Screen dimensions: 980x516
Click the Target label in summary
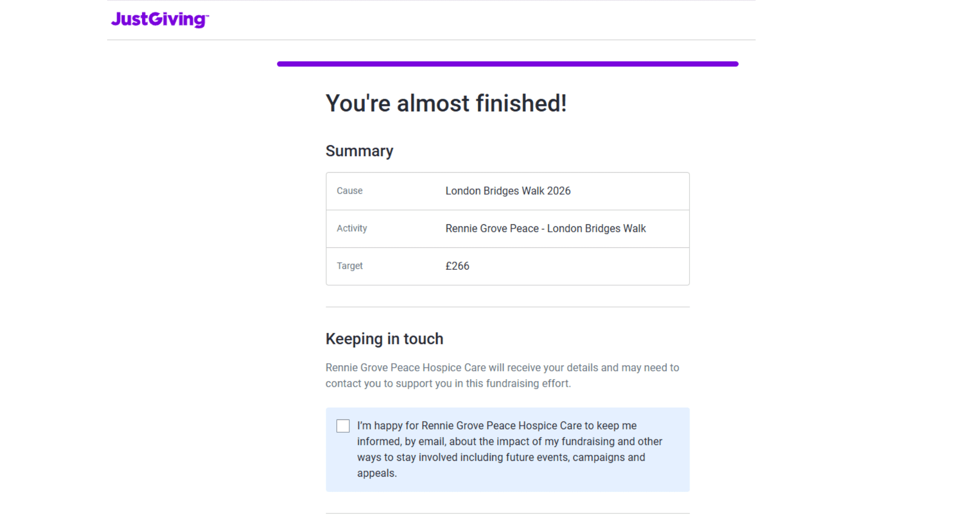point(350,266)
